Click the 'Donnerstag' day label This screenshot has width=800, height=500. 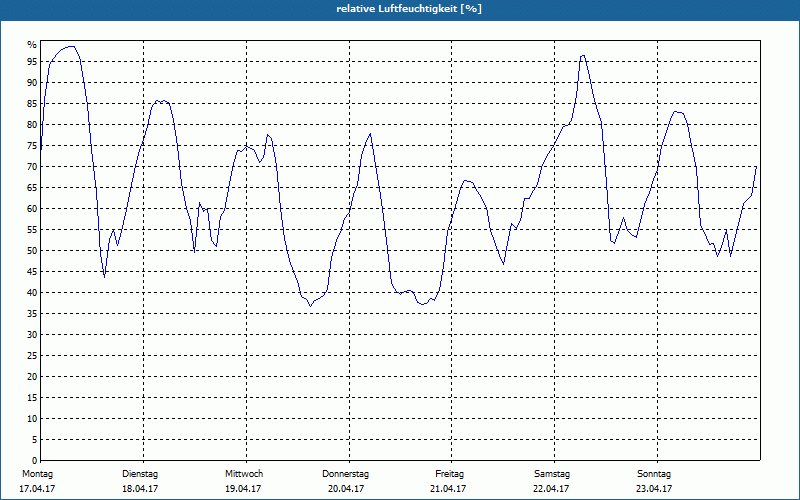pyautogui.click(x=345, y=474)
